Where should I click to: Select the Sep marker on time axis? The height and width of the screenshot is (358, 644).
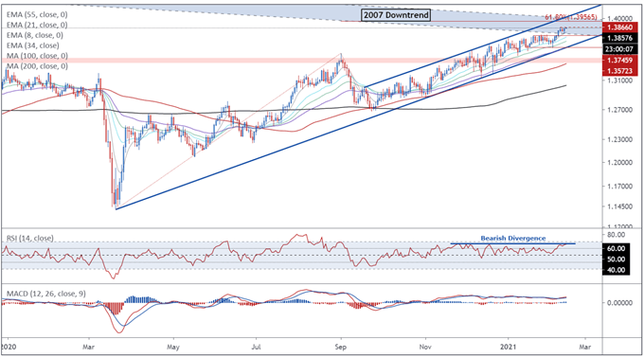click(x=341, y=347)
